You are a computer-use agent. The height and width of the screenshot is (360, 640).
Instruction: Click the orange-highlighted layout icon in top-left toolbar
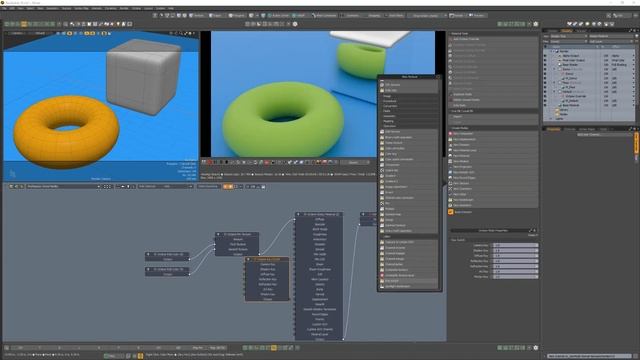pos(24,24)
